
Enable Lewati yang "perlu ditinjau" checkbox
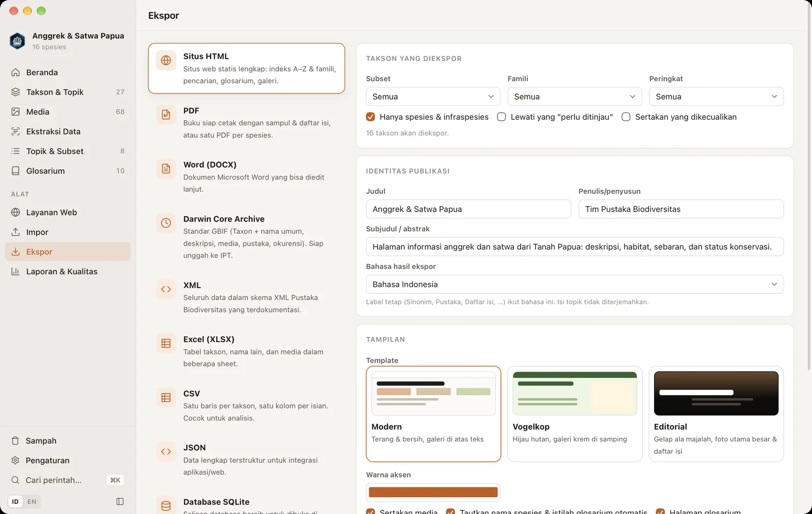click(501, 117)
